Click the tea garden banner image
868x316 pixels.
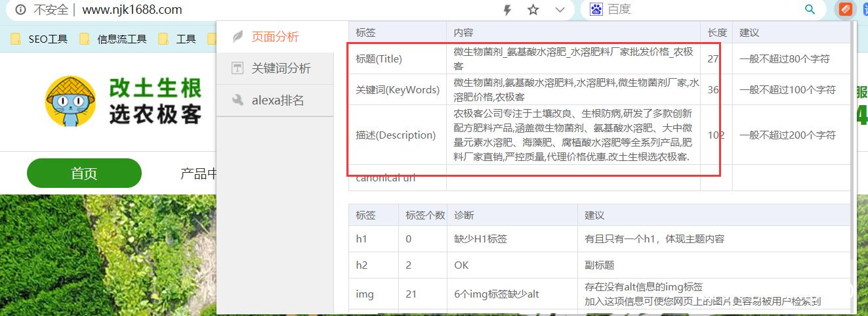(108, 255)
